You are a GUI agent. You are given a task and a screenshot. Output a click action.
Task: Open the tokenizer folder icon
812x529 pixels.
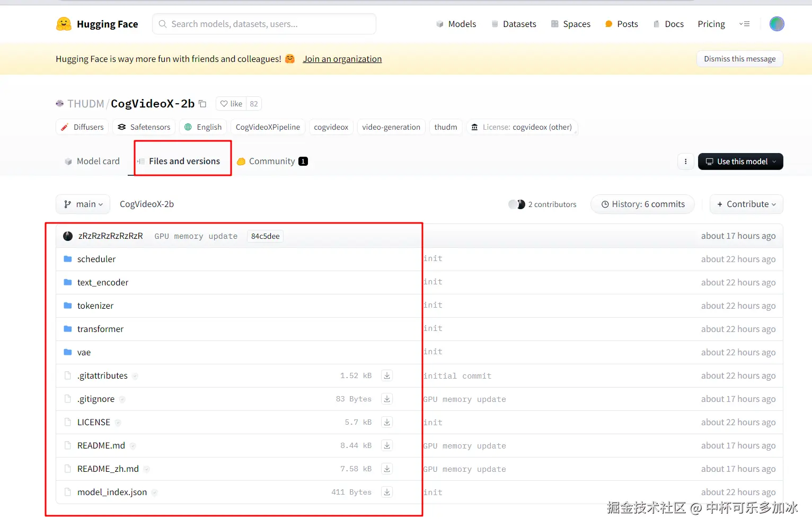coord(68,306)
